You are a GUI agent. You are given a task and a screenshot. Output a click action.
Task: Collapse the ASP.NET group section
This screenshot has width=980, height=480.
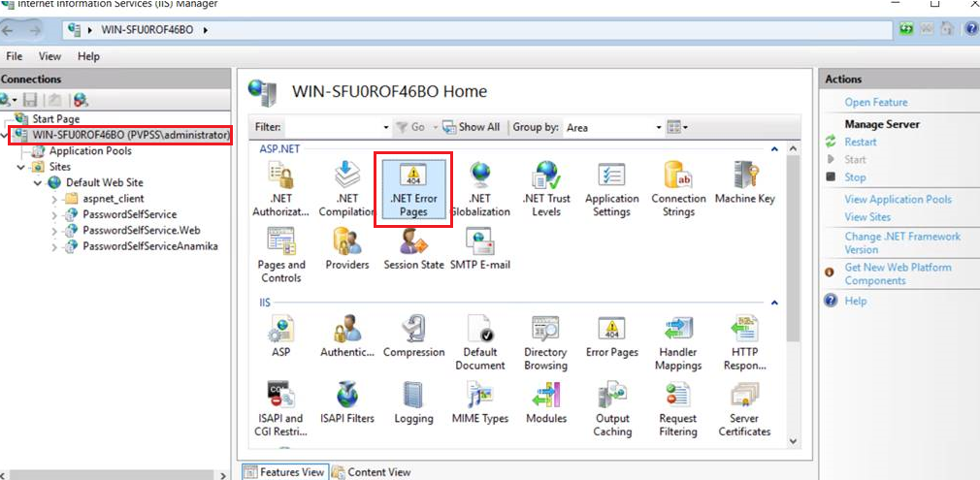coord(773,148)
